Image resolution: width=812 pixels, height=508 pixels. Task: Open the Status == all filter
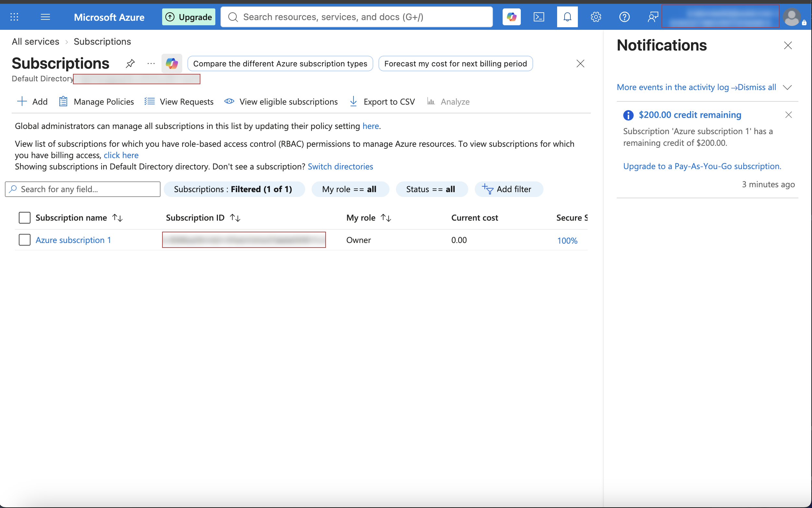pos(432,189)
